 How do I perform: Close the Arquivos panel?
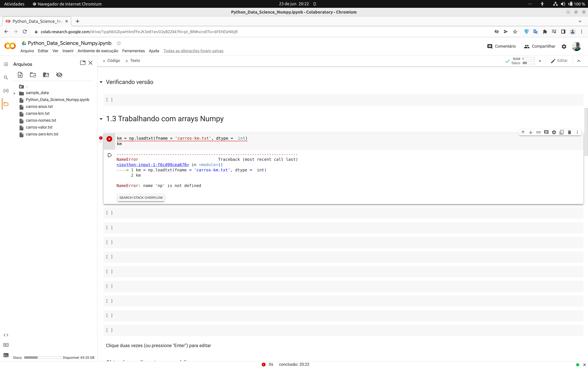coord(91,63)
